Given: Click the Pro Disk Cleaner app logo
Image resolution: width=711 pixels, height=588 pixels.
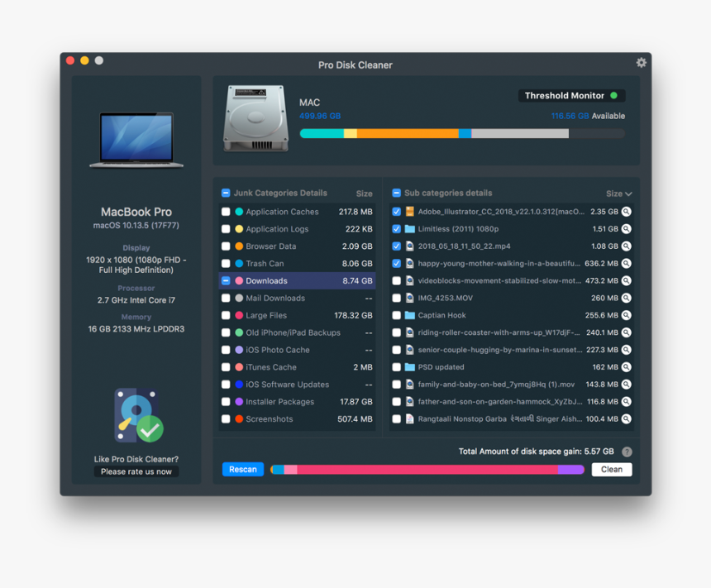Looking at the screenshot, I should click(x=138, y=415).
